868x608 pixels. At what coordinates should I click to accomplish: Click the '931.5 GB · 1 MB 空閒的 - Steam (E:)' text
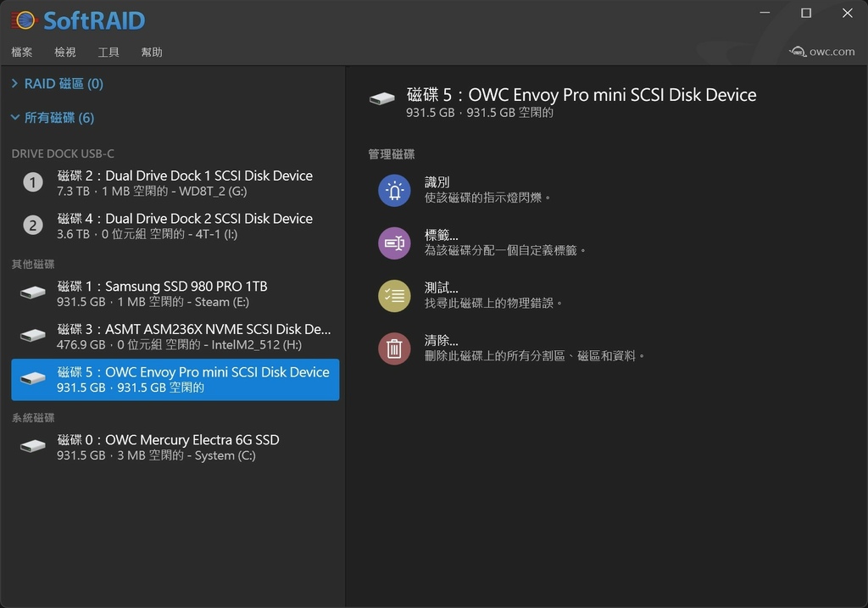click(153, 302)
